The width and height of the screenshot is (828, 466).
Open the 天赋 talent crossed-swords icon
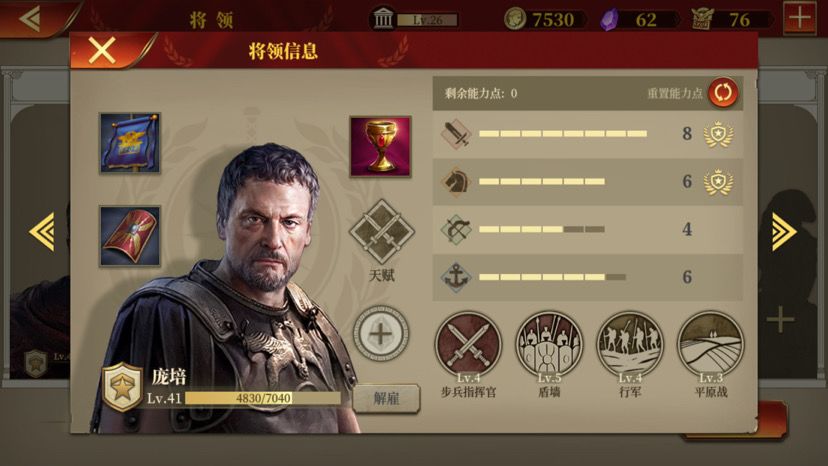pos(381,232)
